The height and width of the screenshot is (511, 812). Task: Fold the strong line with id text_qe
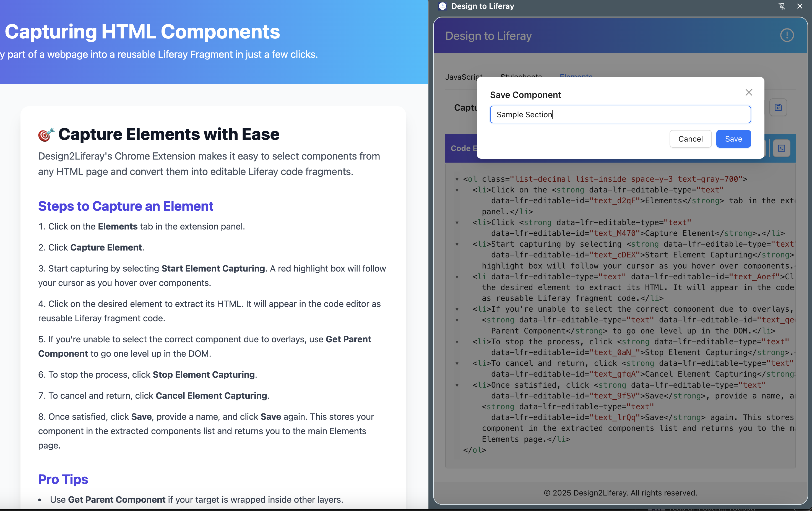[457, 320]
